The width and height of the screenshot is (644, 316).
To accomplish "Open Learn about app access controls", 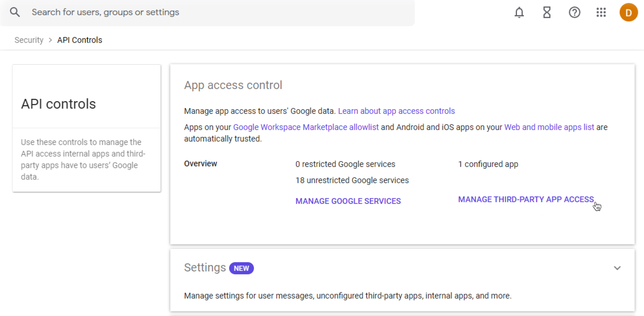I will (396, 111).
